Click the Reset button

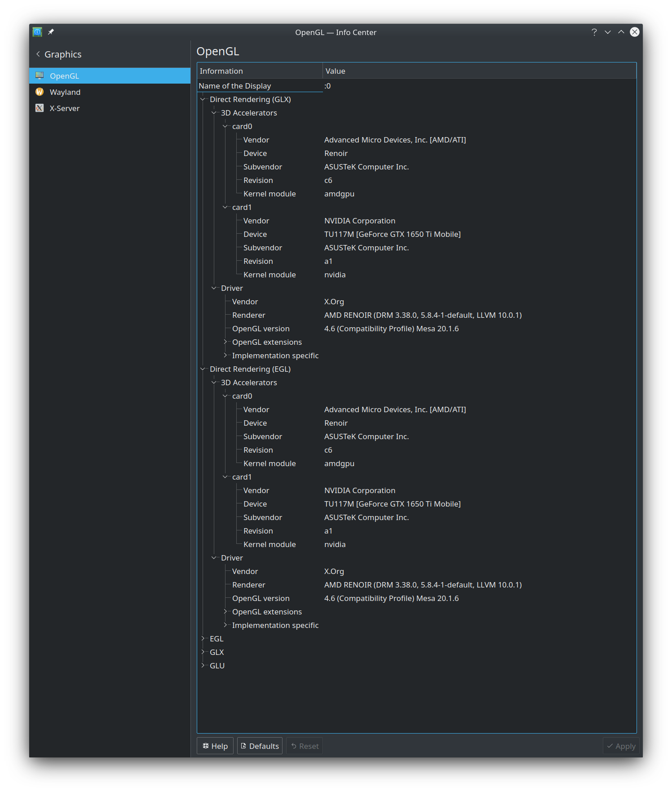(305, 746)
